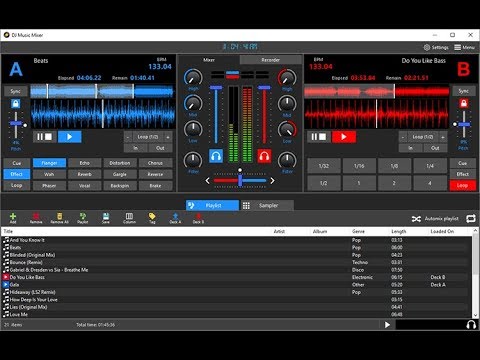Open the Loop panel on Deck A
This screenshot has height=360, width=480.
coord(17,185)
